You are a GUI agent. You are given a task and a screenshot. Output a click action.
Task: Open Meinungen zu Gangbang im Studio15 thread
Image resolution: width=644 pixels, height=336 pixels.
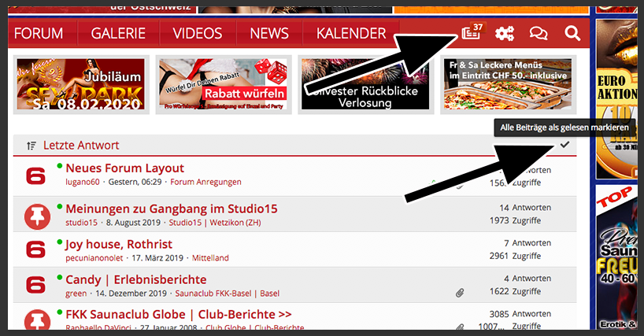(x=172, y=209)
